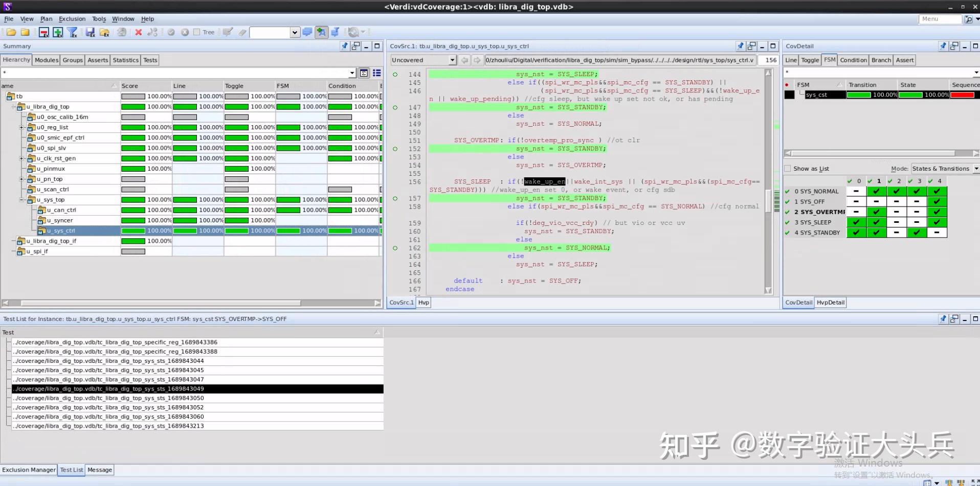The height and width of the screenshot is (486, 980).
Task: Toggle the 4 SYS_STANDBY state row checkmark
Action: pyautogui.click(x=788, y=233)
